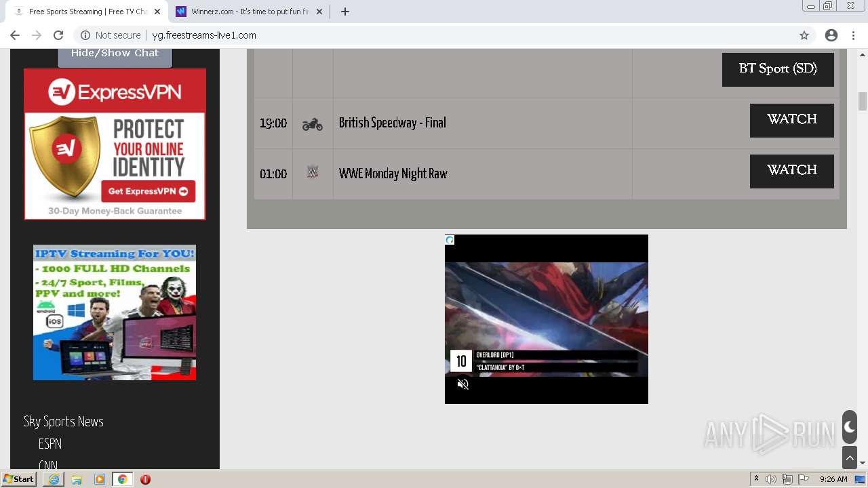Screen dimensions: 868x488
Task: Launch Internet Explorer from taskbar
Action: [54, 479]
